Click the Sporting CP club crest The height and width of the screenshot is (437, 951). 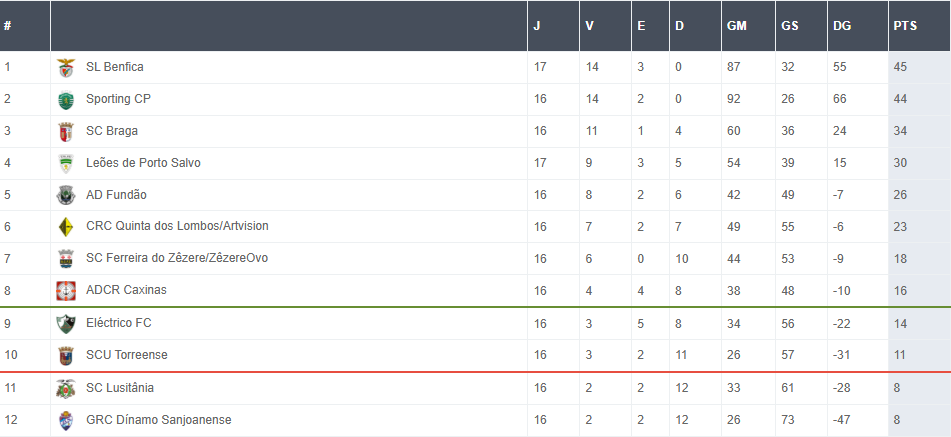[66, 99]
